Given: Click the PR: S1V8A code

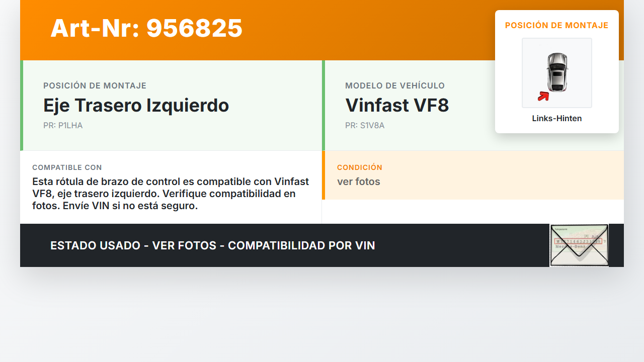Looking at the screenshot, I should tap(365, 126).
